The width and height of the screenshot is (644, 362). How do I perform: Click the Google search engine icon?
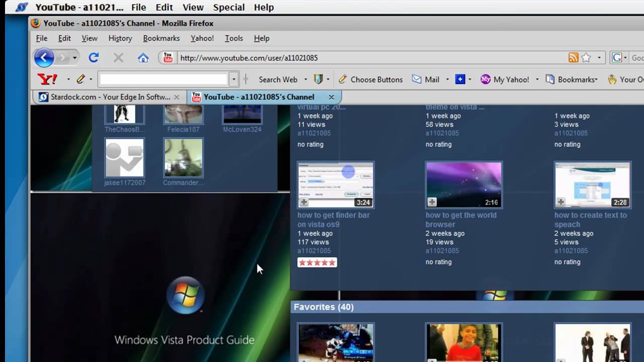coord(617,58)
